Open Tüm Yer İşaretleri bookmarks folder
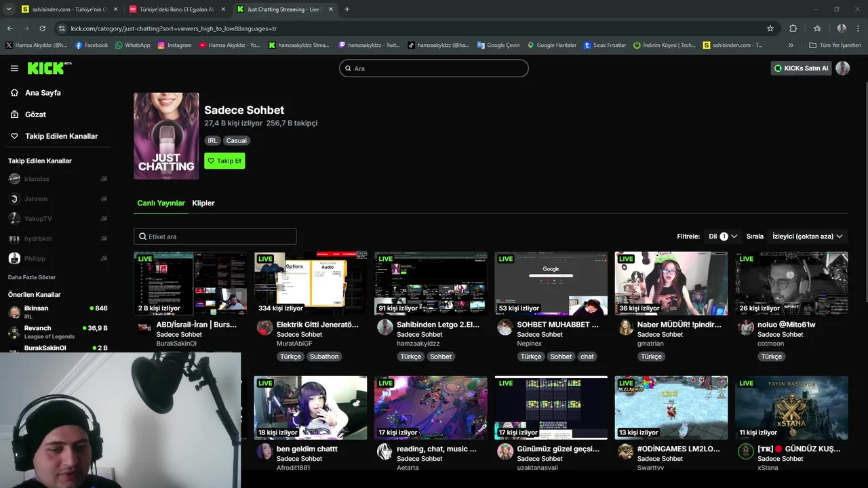The width and height of the screenshot is (868, 488). pyautogui.click(x=835, y=45)
